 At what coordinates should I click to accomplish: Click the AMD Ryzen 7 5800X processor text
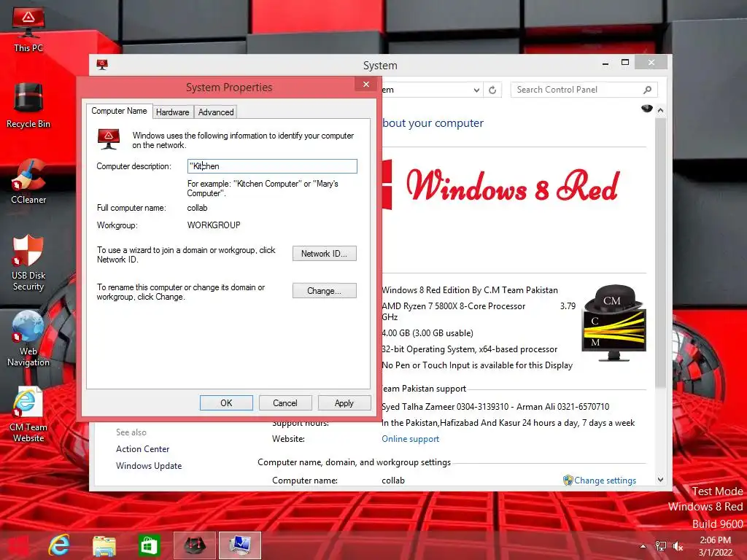pyautogui.click(x=453, y=306)
